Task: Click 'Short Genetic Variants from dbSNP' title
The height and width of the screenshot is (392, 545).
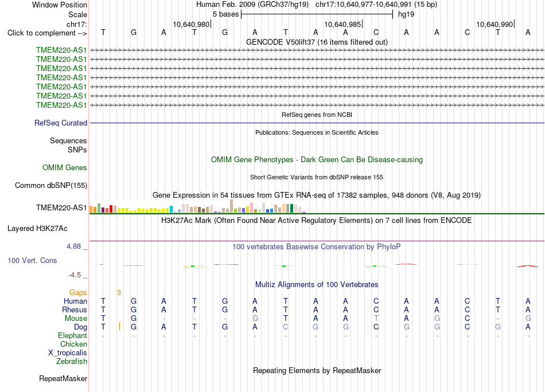Action: (x=317, y=177)
